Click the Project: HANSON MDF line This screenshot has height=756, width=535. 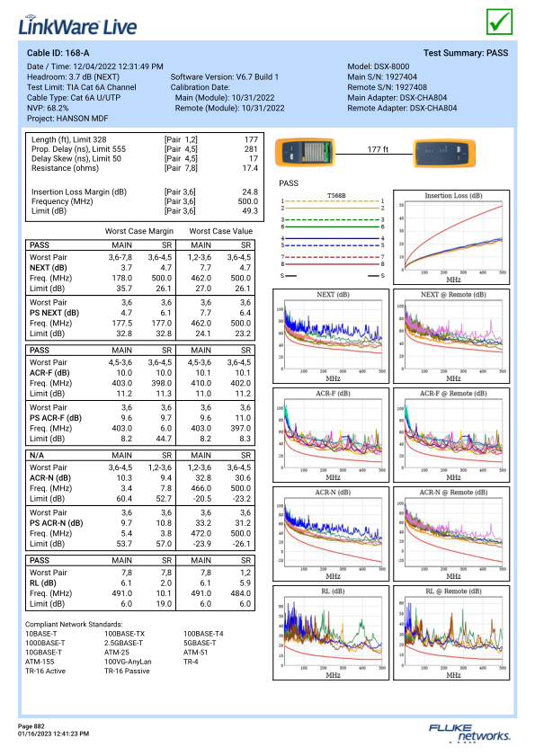point(67,119)
